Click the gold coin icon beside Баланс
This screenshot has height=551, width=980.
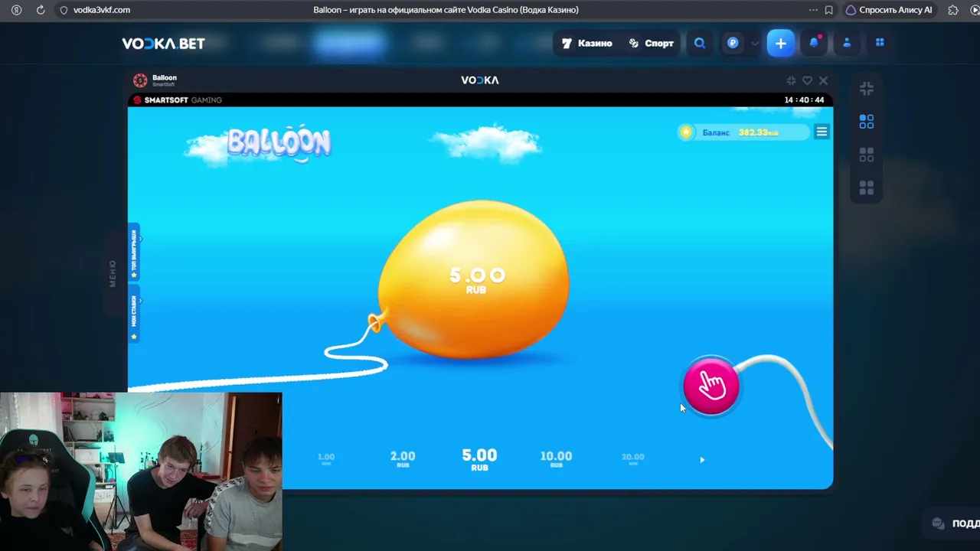[686, 132]
